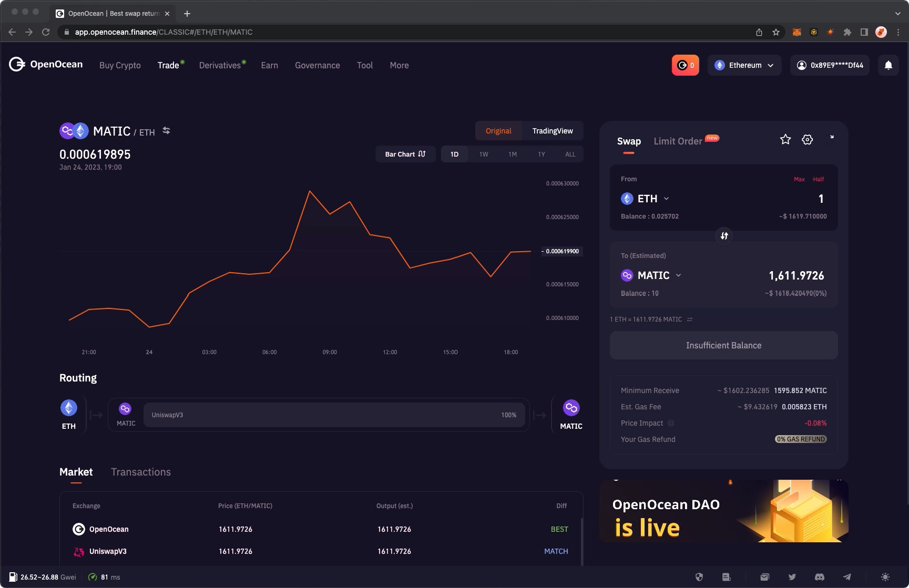This screenshot has width=909, height=588.
Task: Open OpenOcean Discord link
Action: pyautogui.click(x=820, y=577)
